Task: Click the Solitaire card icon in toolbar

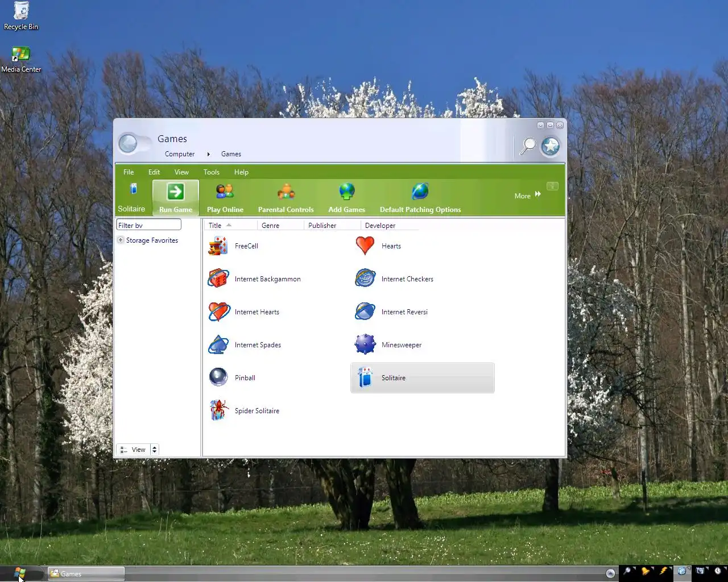Action: [x=134, y=189]
